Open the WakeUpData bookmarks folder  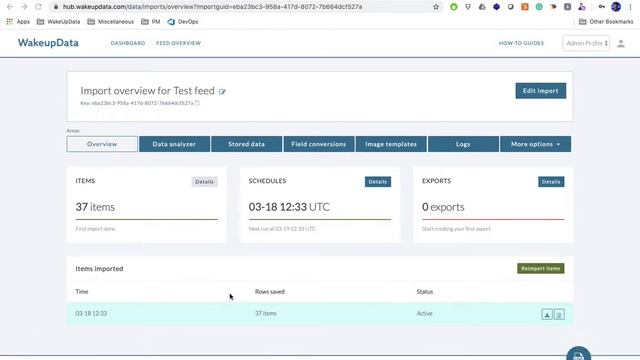pos(58,22)
